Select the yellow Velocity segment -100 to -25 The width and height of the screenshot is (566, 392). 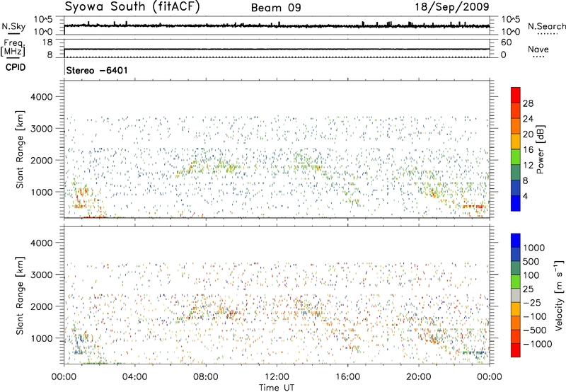[516, 309]
